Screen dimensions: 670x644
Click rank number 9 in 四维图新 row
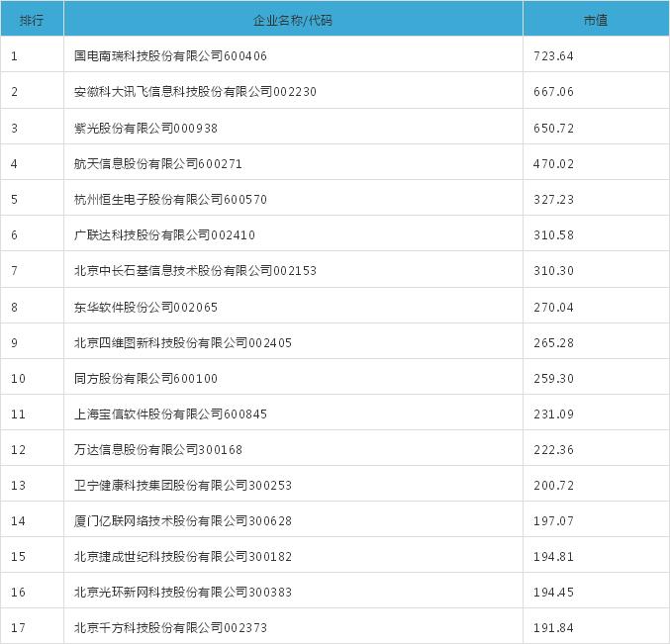[x=15, y=343]
